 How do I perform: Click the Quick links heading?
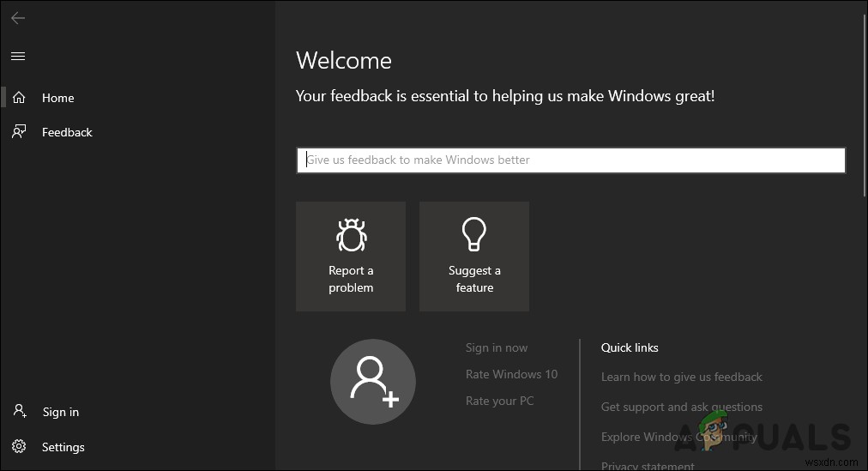point(630,347)
